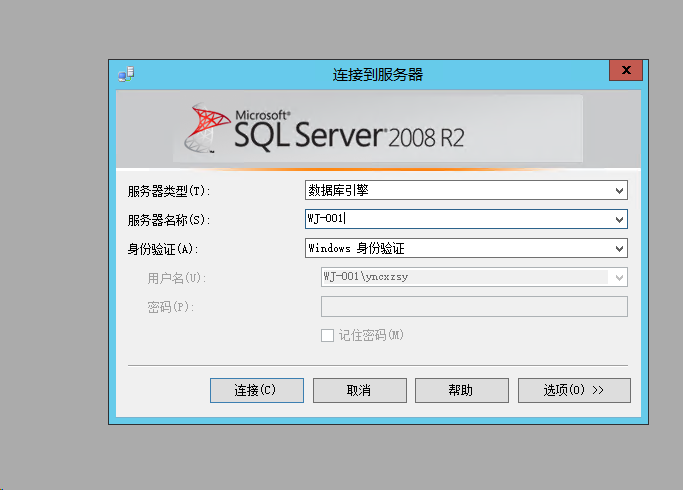This screenshot has width=683, height=490.
Task: Open help with the 帮助 button
Action: pos(461,390)
